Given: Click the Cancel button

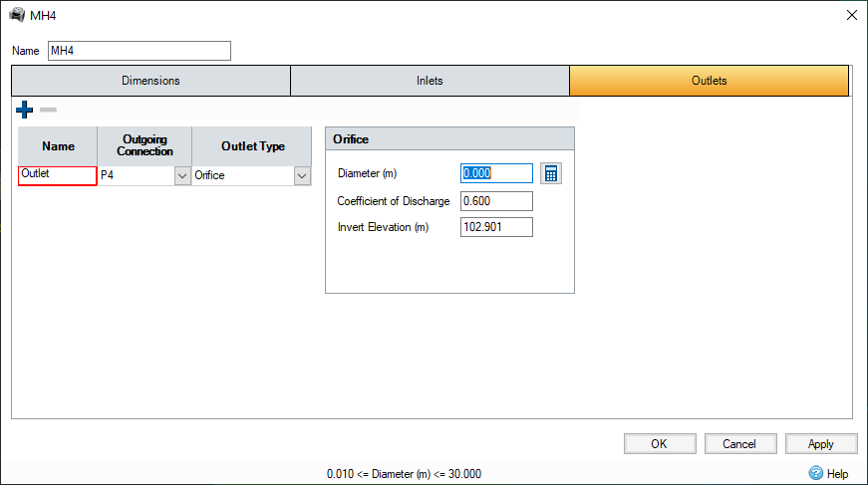Looking at the screenshot, I should click(740, 443).
